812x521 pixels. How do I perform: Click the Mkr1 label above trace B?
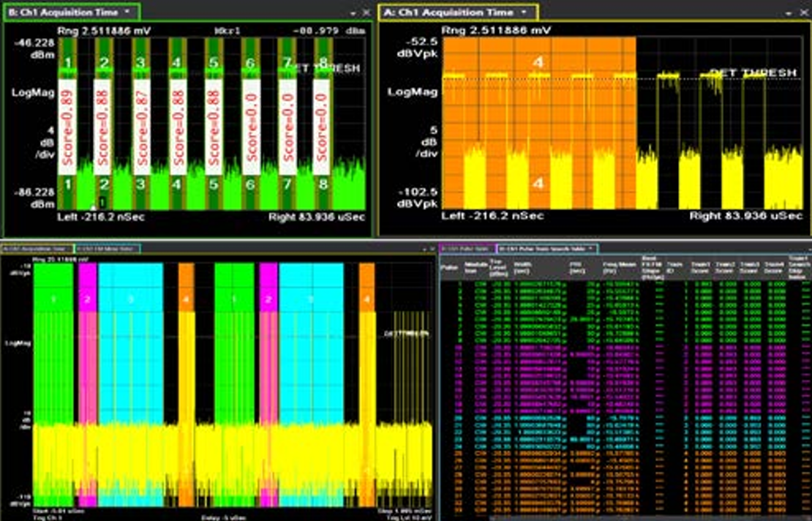pos(228,31)
